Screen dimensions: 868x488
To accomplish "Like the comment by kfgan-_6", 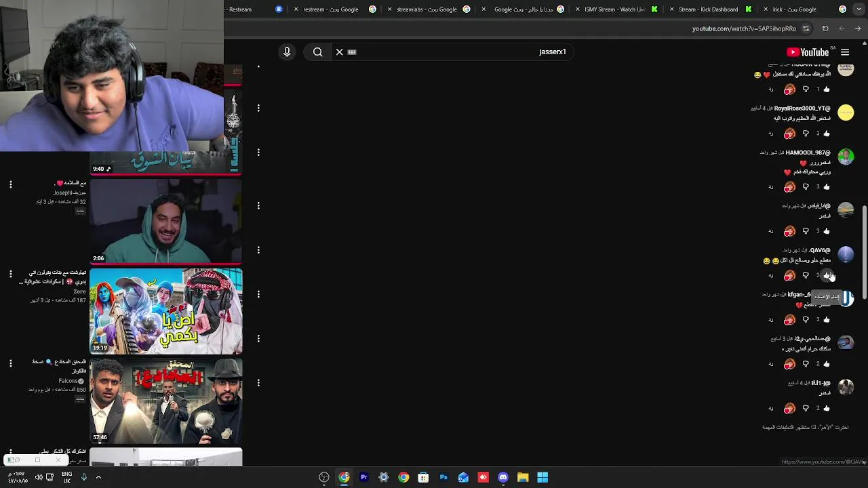I will point(826,319).
